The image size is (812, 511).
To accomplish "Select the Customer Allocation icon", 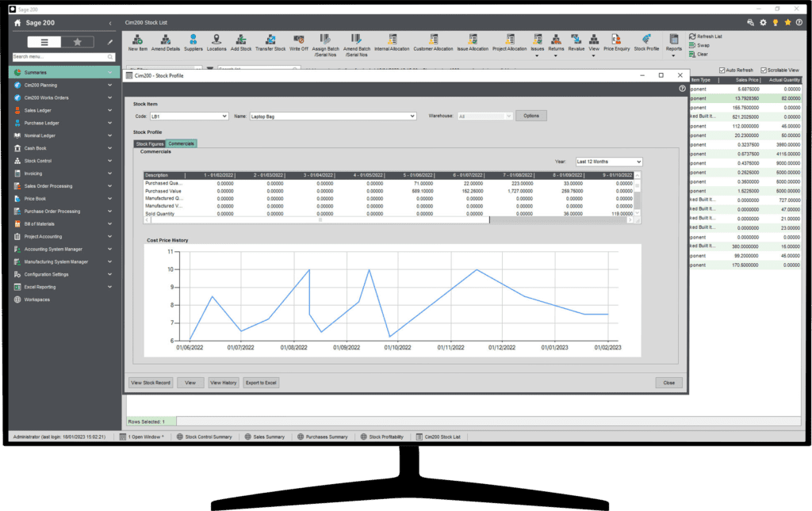I will (432, 41).
